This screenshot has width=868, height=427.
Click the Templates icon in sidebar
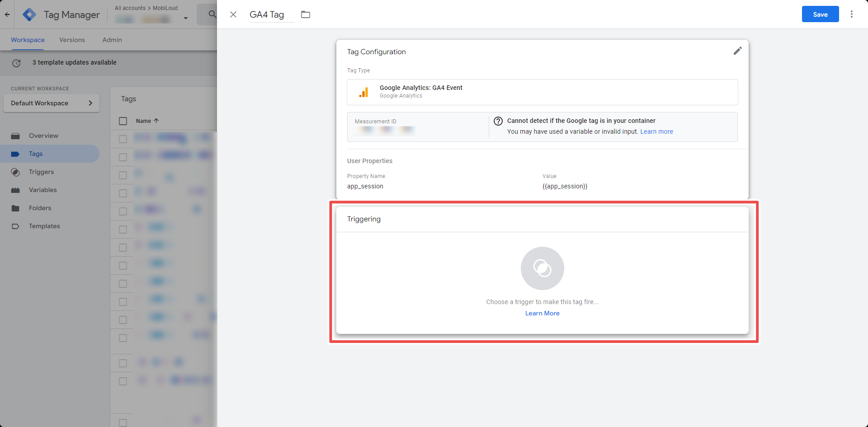(x=15, y=226)
